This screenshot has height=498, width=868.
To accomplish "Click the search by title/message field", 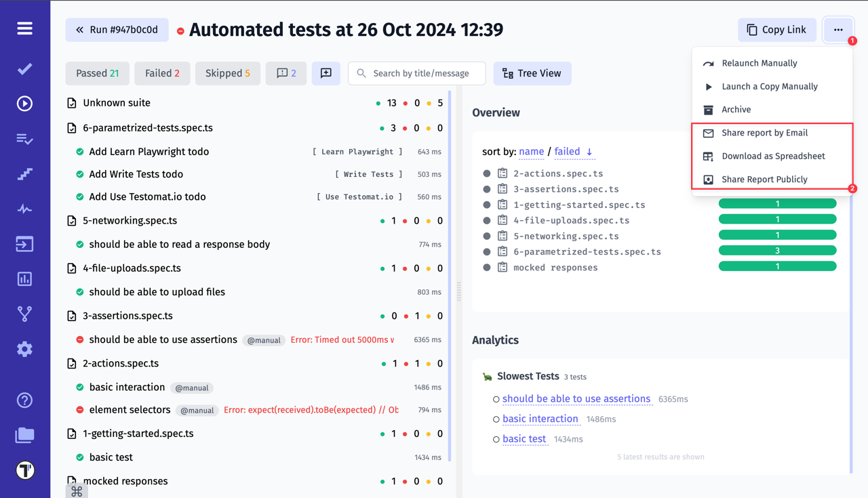I will (416, 73).
